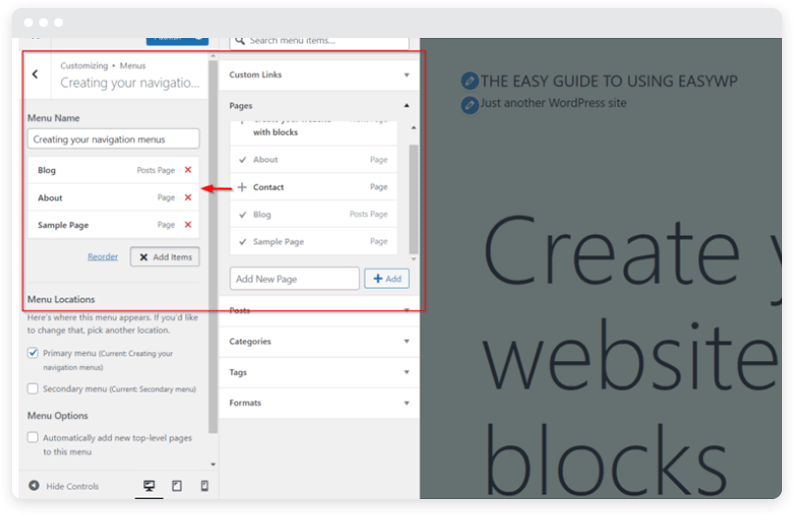The height and width of the screenshot is (515, 794).
Task: Click the checkmark beside Blog in Pages list
Action: click(243, 214)
